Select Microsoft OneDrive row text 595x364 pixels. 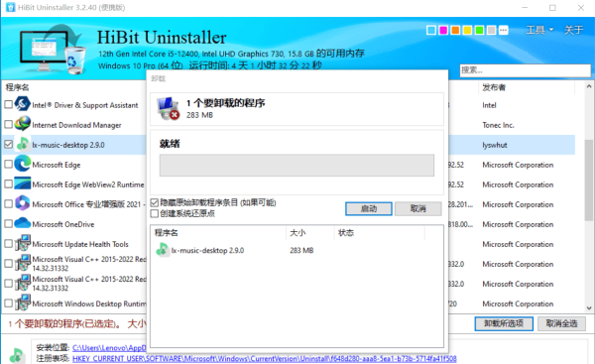[63, 224]
